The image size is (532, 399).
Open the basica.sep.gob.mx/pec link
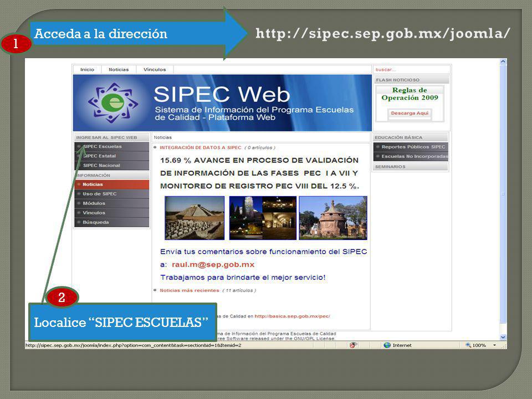pos(292,316)
